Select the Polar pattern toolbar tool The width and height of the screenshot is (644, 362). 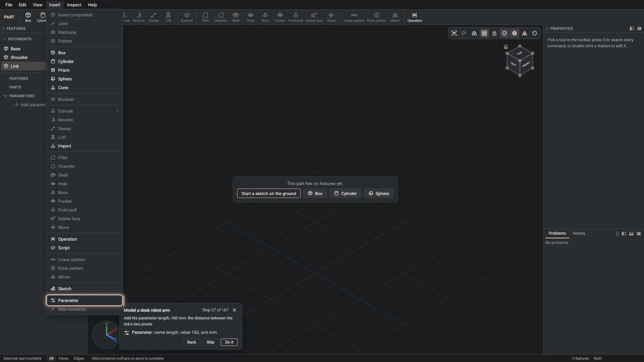pos(377,17)
